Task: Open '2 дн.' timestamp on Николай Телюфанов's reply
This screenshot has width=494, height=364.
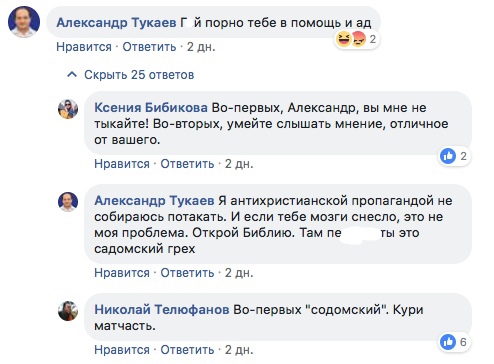Action: click(x=239, y=350)
